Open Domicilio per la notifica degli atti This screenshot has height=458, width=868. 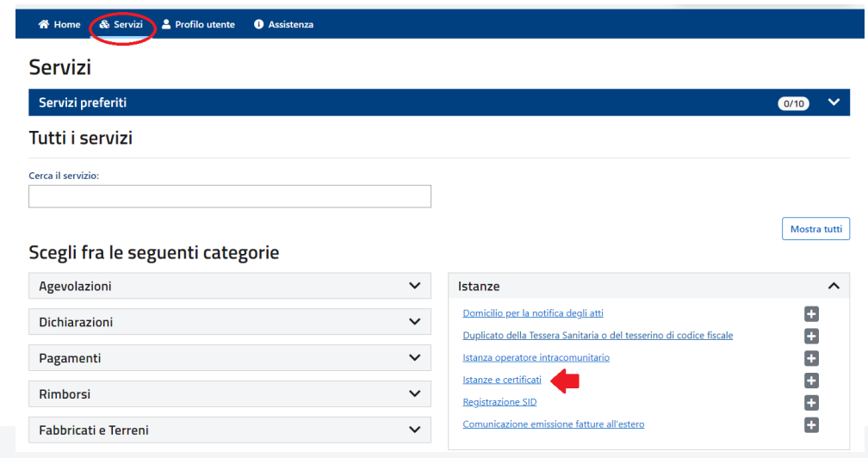coord(533,313)
